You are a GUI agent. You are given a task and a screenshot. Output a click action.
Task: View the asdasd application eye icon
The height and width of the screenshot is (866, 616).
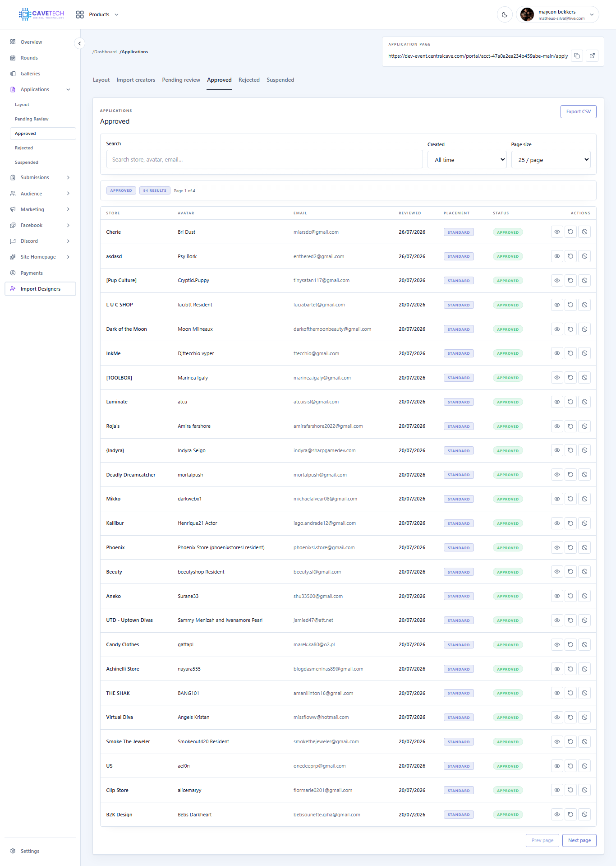(557, 256)
